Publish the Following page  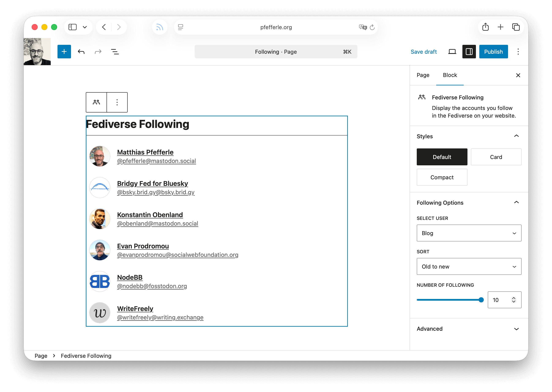[493, 51]
